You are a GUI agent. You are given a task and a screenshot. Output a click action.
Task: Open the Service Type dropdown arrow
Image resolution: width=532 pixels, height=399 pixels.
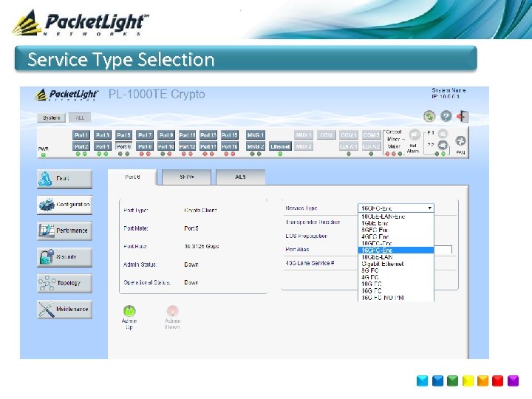tap(429, 208)
